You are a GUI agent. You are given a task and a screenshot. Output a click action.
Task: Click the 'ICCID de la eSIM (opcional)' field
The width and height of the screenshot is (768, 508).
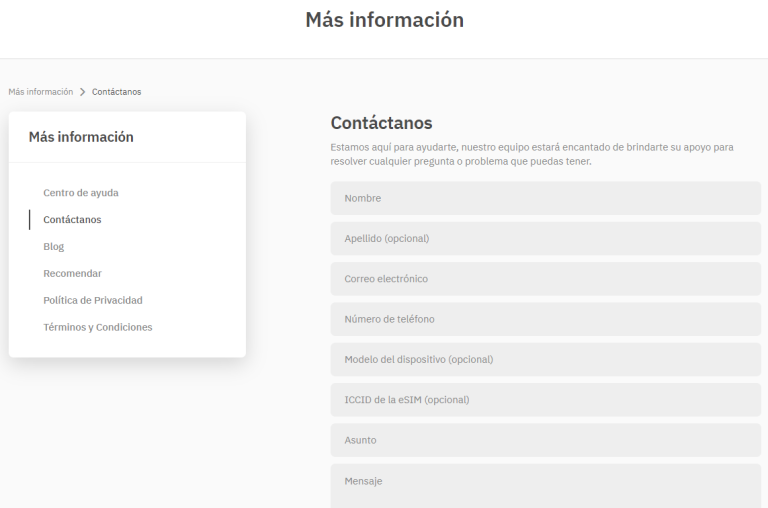pyautogui.click(x=545, y=400)
